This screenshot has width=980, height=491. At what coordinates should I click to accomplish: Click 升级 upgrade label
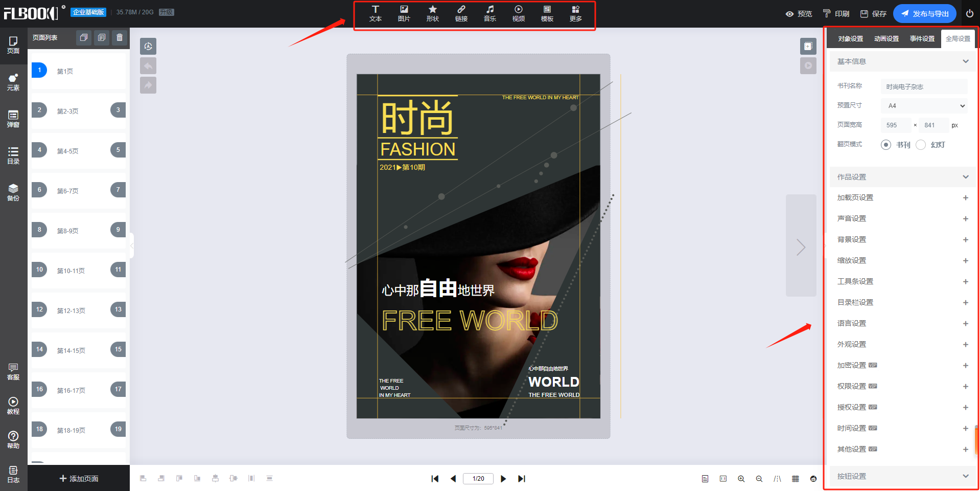click(x=167, y=12)
